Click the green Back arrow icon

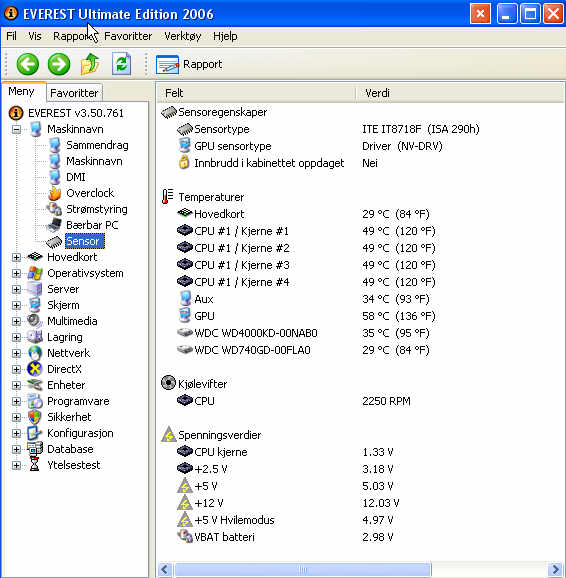28,64
